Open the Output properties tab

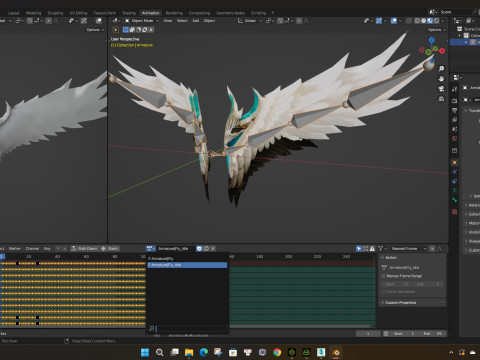(x=454, y=110)
